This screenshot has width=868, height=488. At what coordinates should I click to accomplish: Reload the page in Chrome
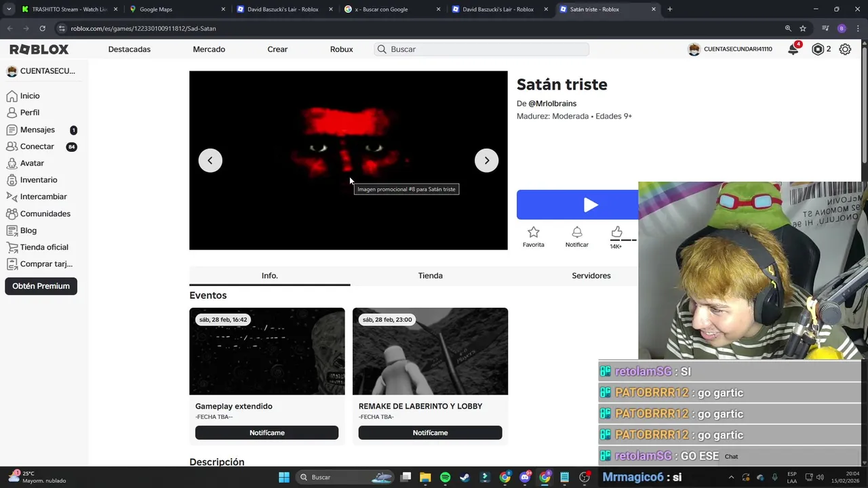42,28
